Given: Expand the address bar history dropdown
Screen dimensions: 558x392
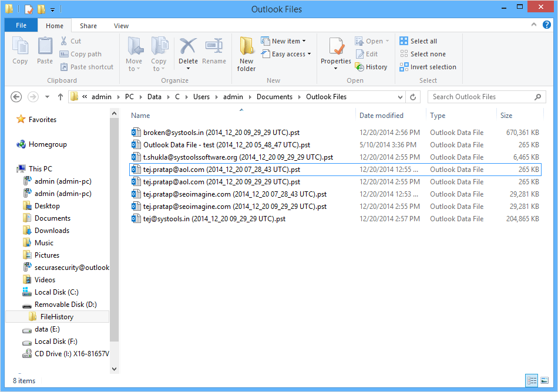Looking at the screenshot, I should click(x=400, y=97).
